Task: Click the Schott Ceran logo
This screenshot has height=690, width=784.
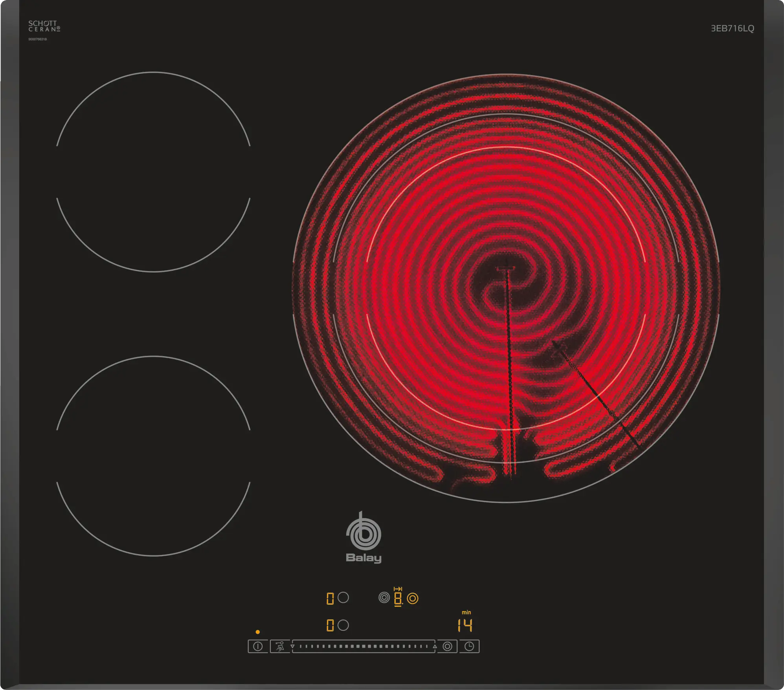Action: 44,26
